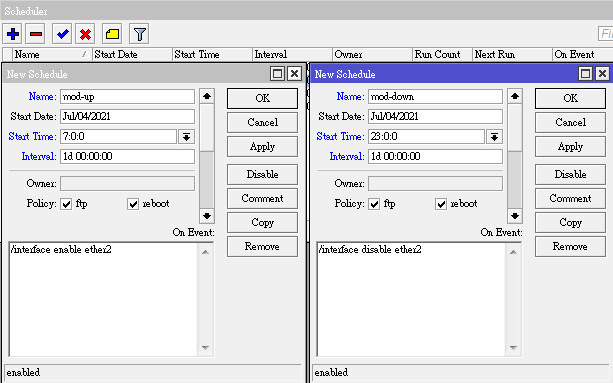The image size is (613, 383).
Task: Click scroll down arrow in mod-up form panel
Action: pyautogui.click(x=207, y=215)
